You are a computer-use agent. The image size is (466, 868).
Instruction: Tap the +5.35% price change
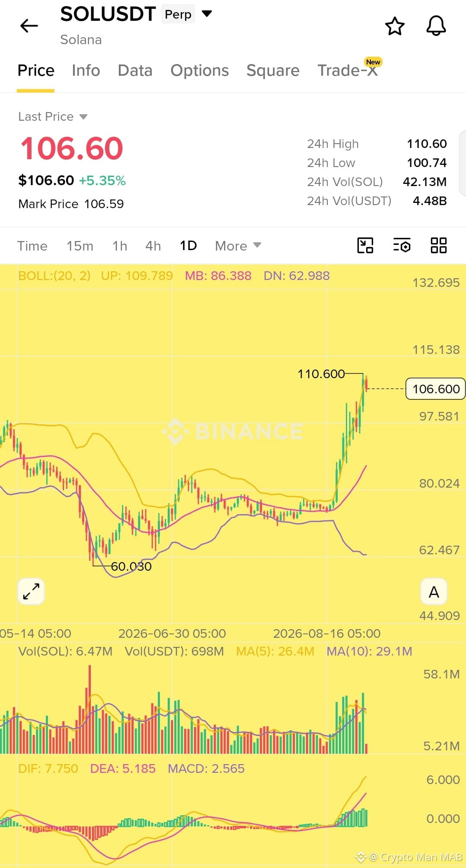click(102, 180)
